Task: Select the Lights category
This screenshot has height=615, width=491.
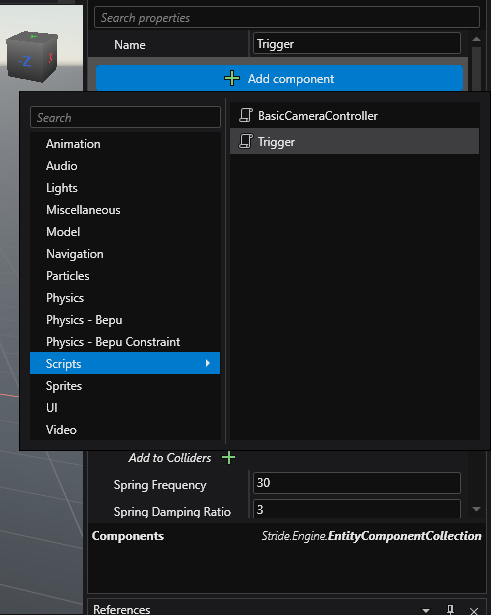Action: click(125, 187)
